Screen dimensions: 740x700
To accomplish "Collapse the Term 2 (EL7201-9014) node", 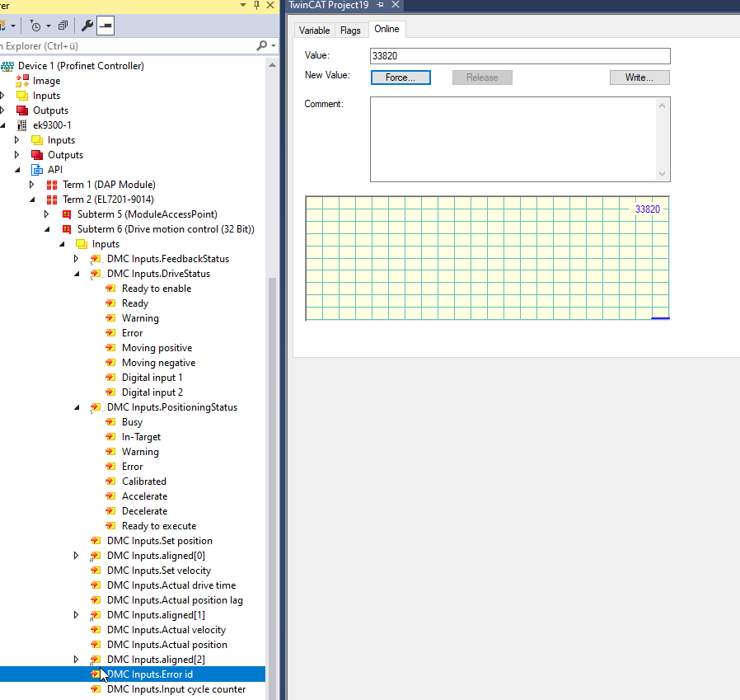I will click(32, 200).
